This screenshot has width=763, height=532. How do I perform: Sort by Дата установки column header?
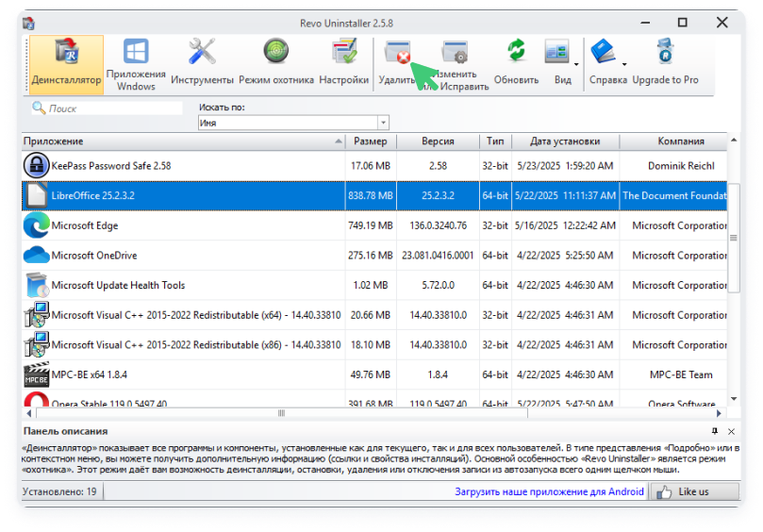click(565, 141)
